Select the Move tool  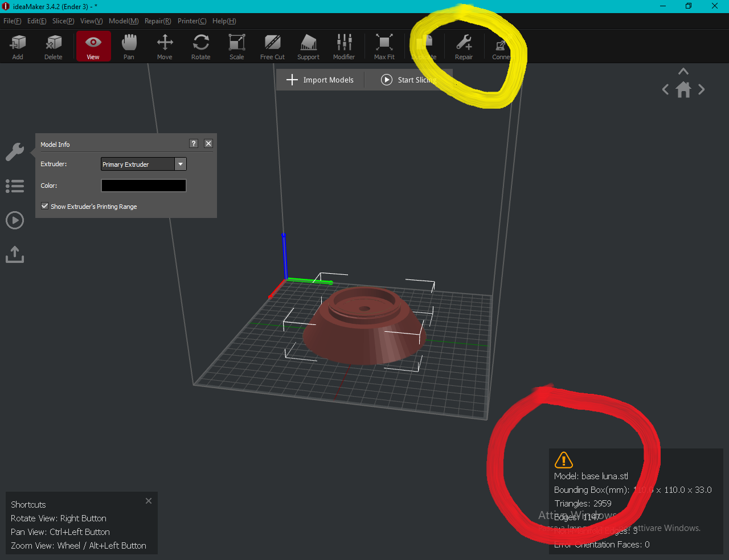pos(165,46)
